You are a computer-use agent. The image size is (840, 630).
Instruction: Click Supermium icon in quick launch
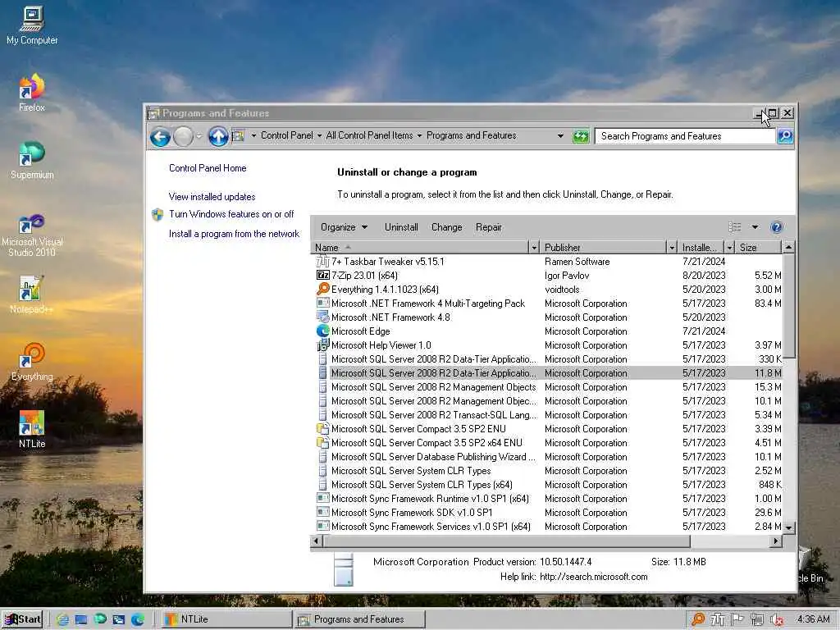[x=100, y=619]
